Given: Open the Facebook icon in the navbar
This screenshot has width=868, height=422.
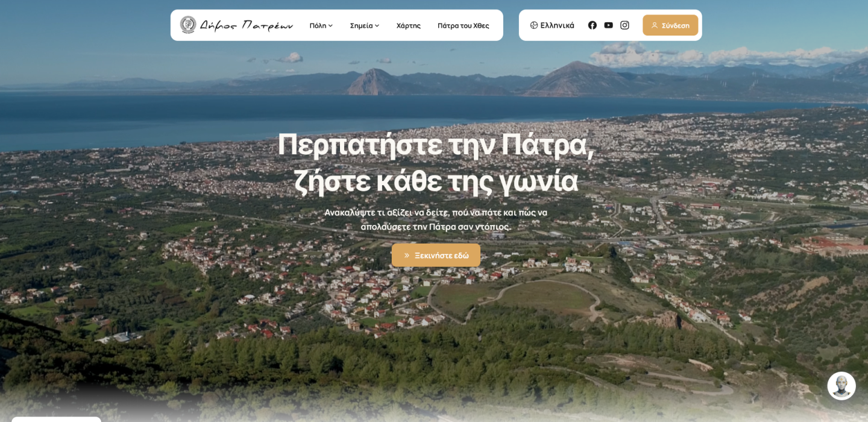Looking at the screenshot, I should [593, 25].
